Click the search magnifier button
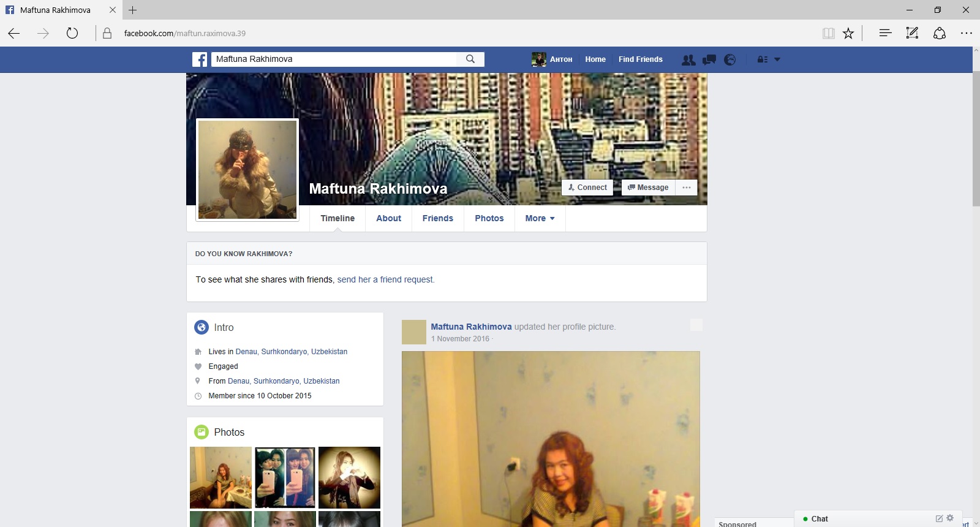The height and width of the screenshot is (527, 980). click(470, 59)
